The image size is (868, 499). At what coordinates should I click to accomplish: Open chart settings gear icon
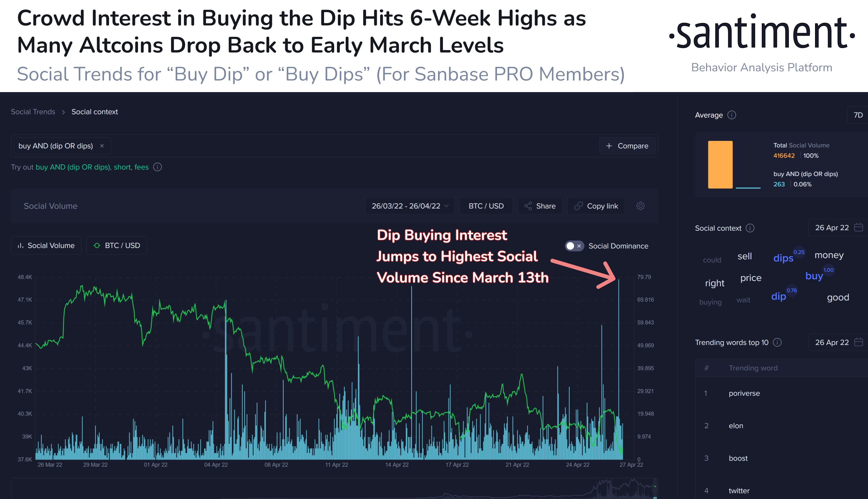640,206
